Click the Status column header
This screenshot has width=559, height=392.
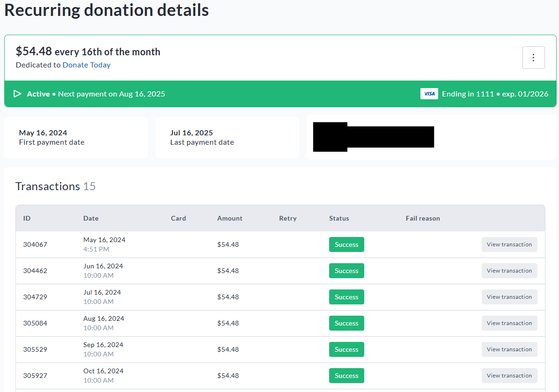click(x=339, y=218)
